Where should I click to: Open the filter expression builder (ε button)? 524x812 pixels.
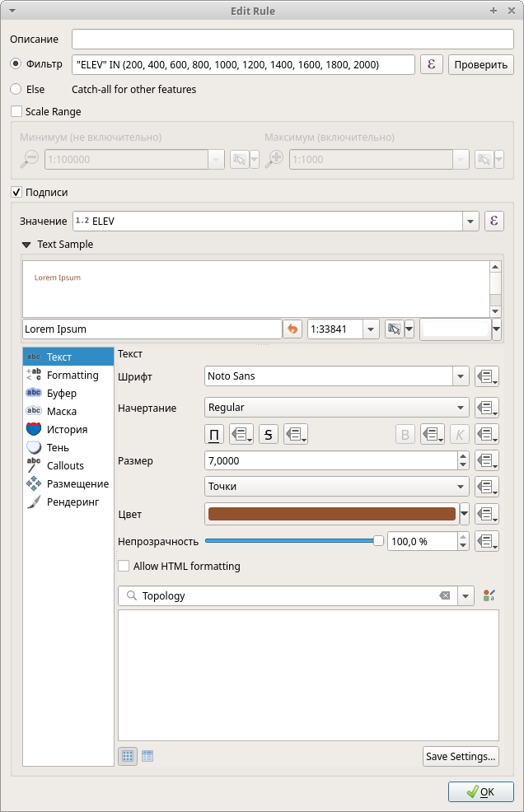pyautogui.click(x=432, y=65)
